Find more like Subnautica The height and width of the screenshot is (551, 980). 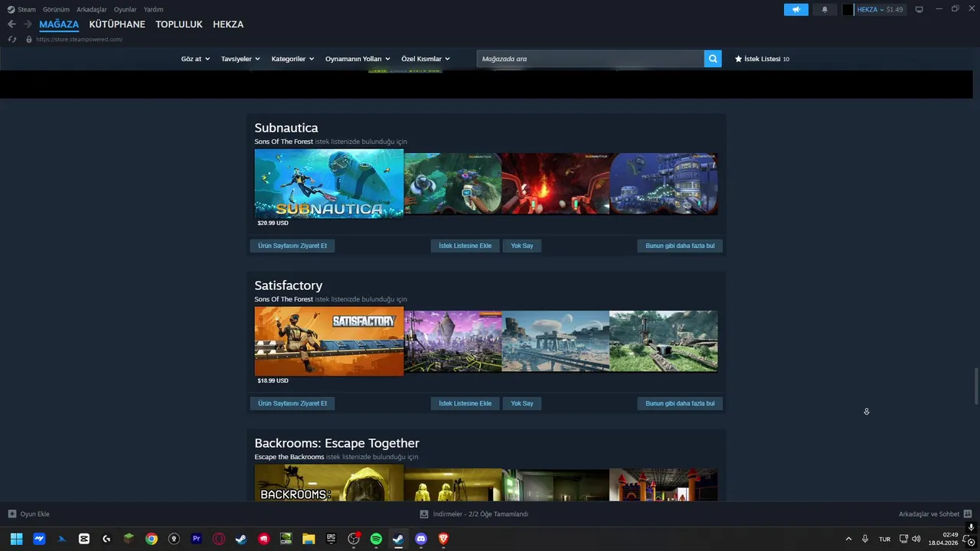[680, 246]
